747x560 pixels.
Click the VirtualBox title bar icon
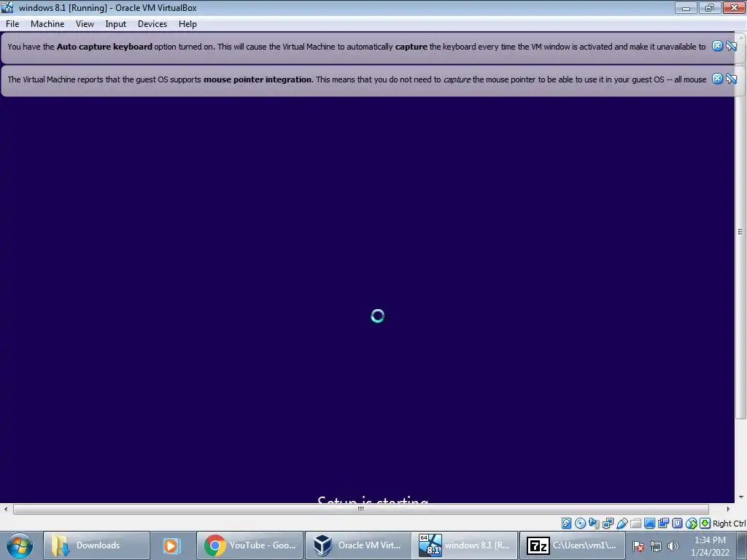(x=7, y=7)
